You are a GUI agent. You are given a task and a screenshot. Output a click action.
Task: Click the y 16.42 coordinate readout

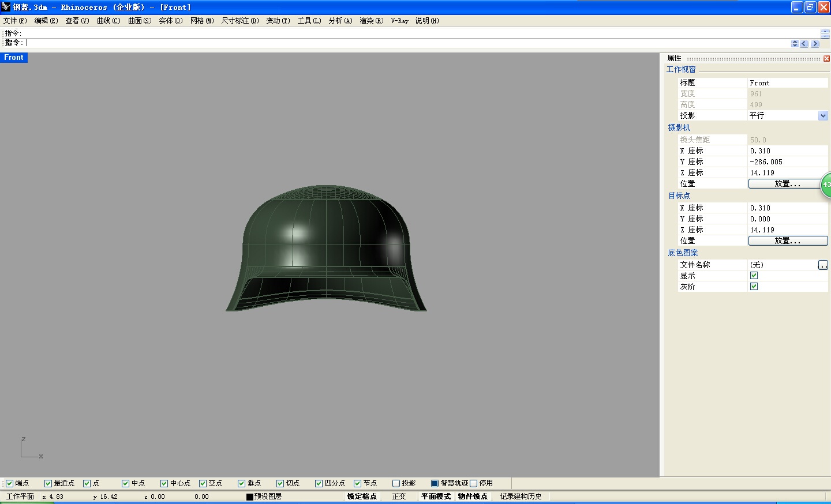coord(106,497)
